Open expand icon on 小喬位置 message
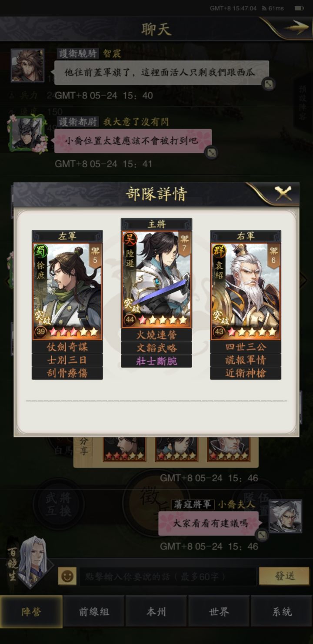Viewport: 313px width, 644px height. (x=211, y=152)
